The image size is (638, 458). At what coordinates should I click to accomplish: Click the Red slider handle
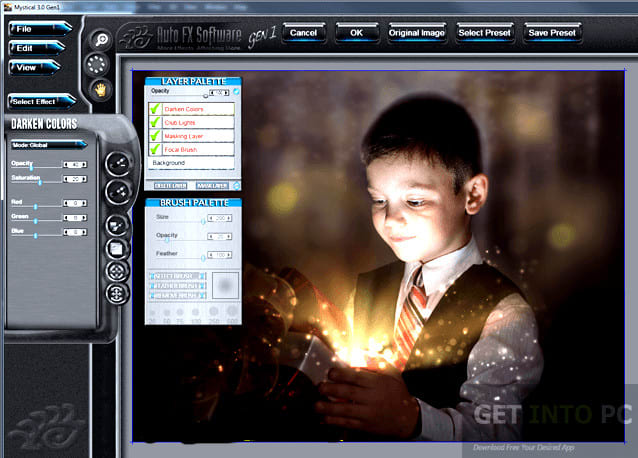tap(35, 207)
